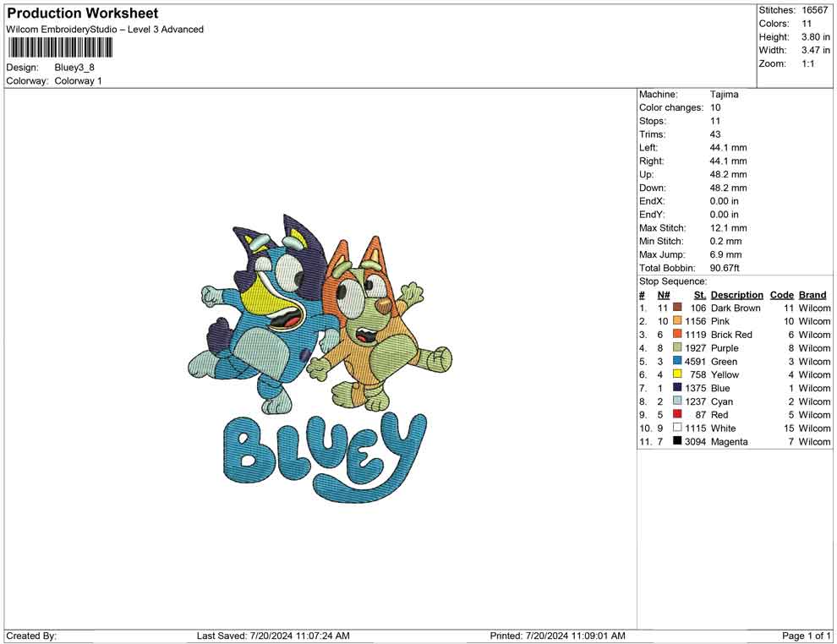Click the Max Jump value 6.9 mm

coord(726,254)
